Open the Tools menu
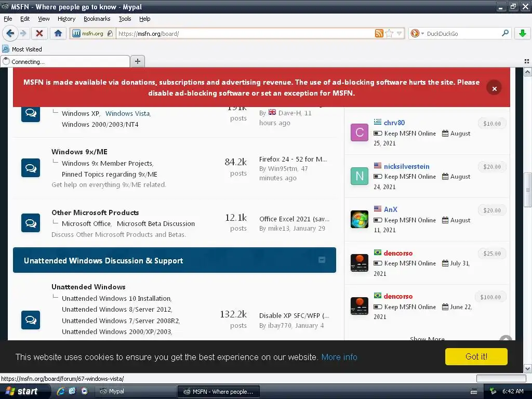 [125, 19]
